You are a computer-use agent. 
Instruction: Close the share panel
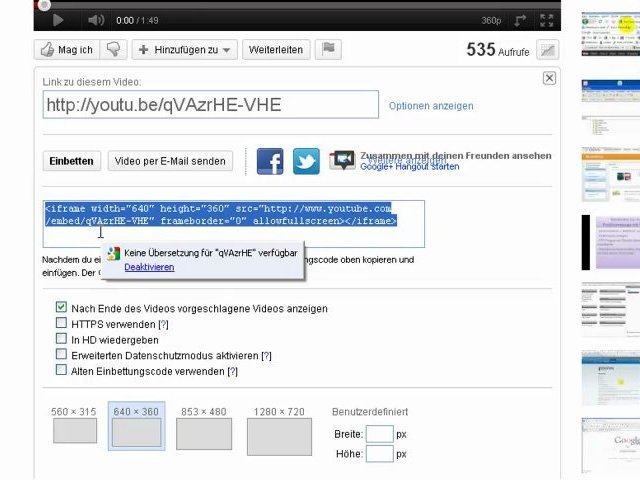tap(549, 78)
